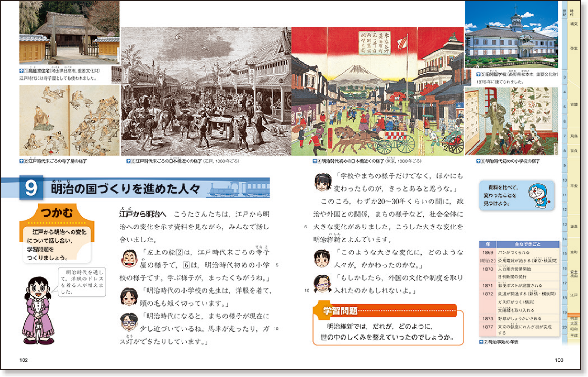588x377 pixels.
Task: Click the magnifier icon before caption 旧開智学校
Action: pyautogui.click(x=478, y=74)
